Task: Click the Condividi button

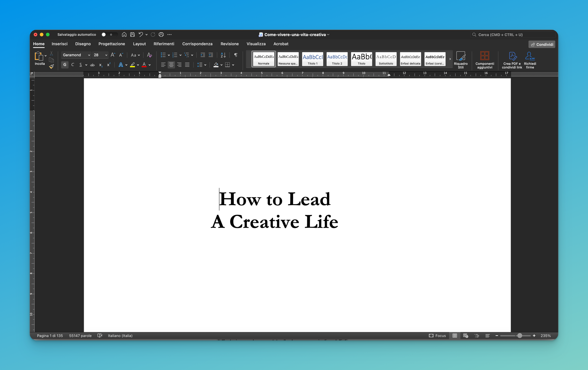Action: point(542,44)
